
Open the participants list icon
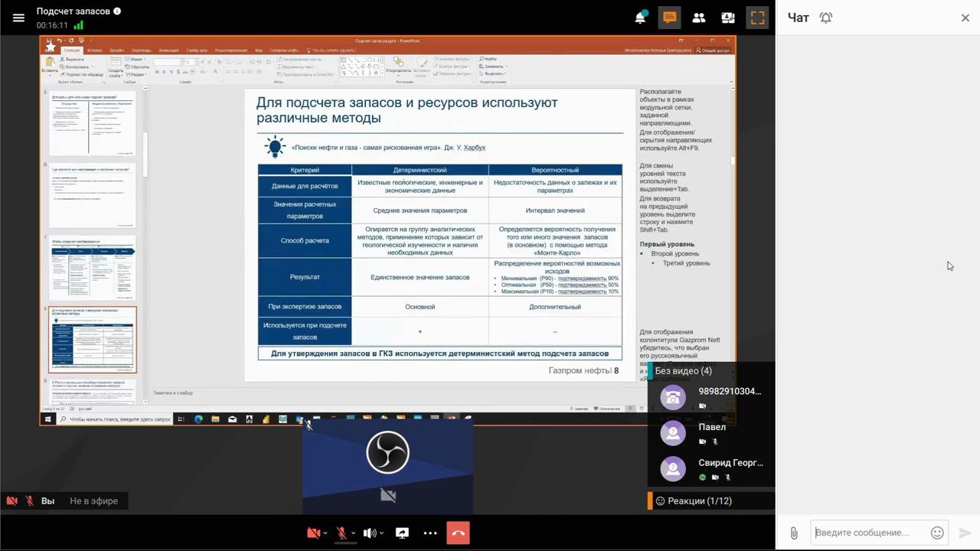[699, 18]
